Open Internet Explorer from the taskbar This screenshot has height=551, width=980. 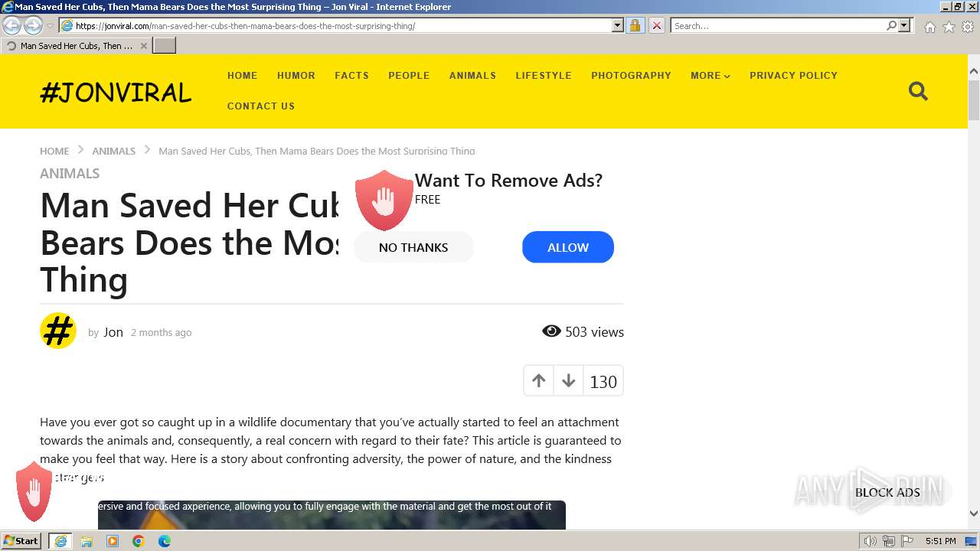click(x=60, y=541)
